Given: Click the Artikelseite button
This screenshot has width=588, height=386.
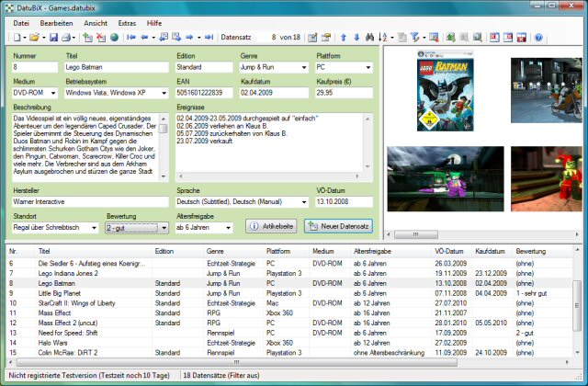Looking at the screenshot, I should [272, 226].
